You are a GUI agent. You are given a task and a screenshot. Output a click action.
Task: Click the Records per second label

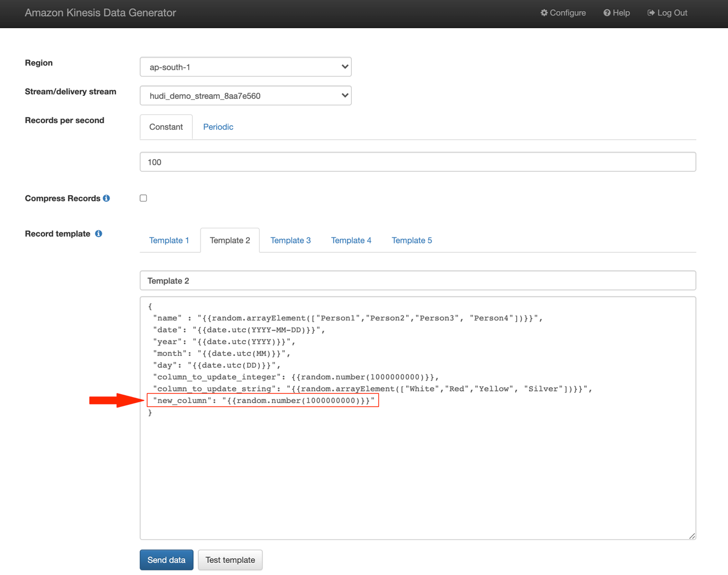64,120
